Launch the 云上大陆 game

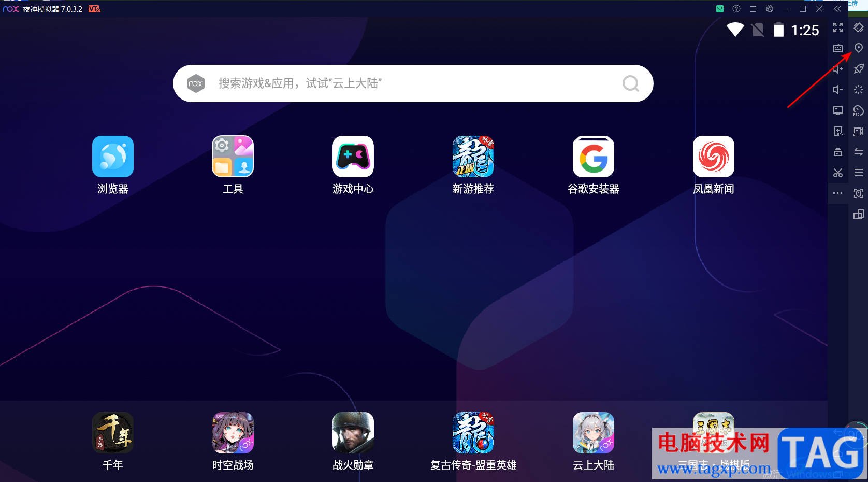pyautogui.click(x=594, y=433)
